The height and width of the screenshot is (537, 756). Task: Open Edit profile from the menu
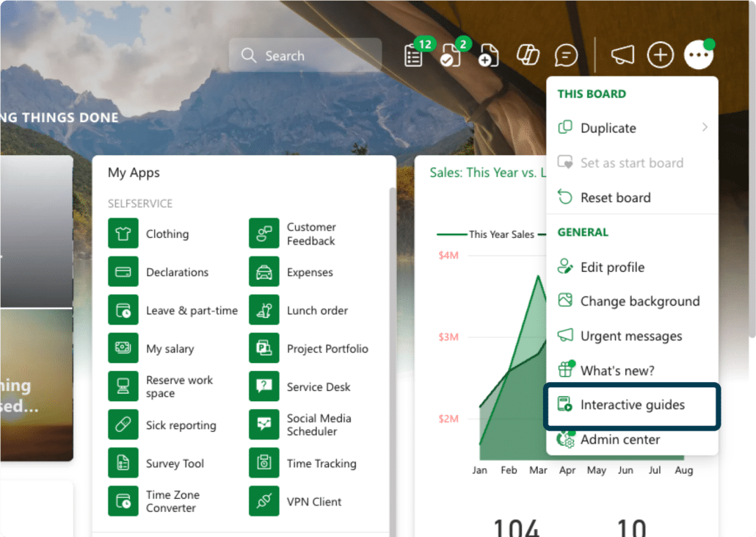coord(632,267)
